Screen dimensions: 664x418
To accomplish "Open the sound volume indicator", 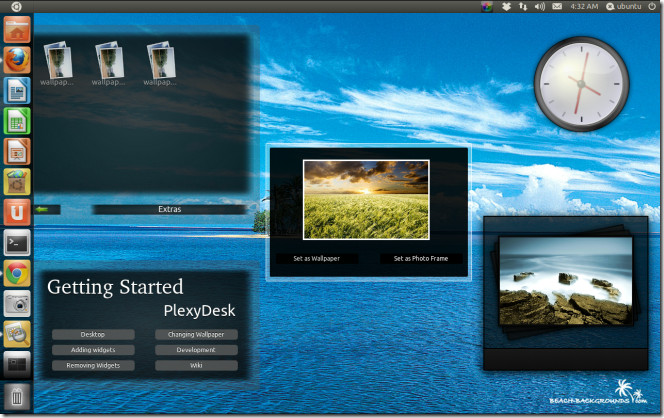I will click(x=540, y=6).
